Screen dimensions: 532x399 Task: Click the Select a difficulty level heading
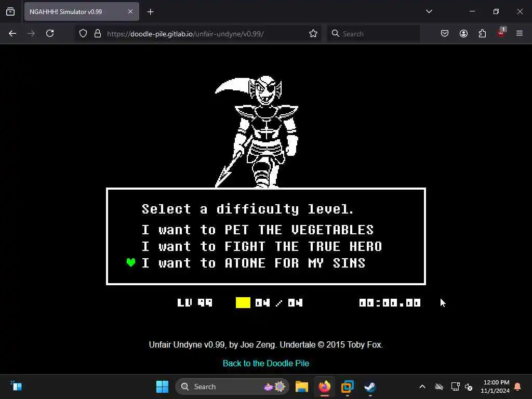point(248,209)
